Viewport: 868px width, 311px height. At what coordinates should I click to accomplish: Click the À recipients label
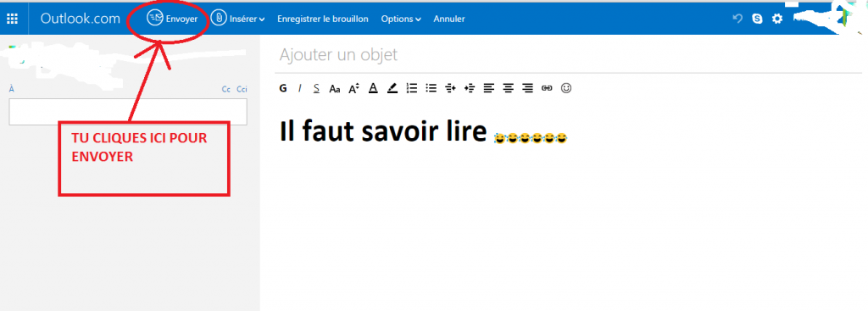pyautogui.click(x=12, y=89)
